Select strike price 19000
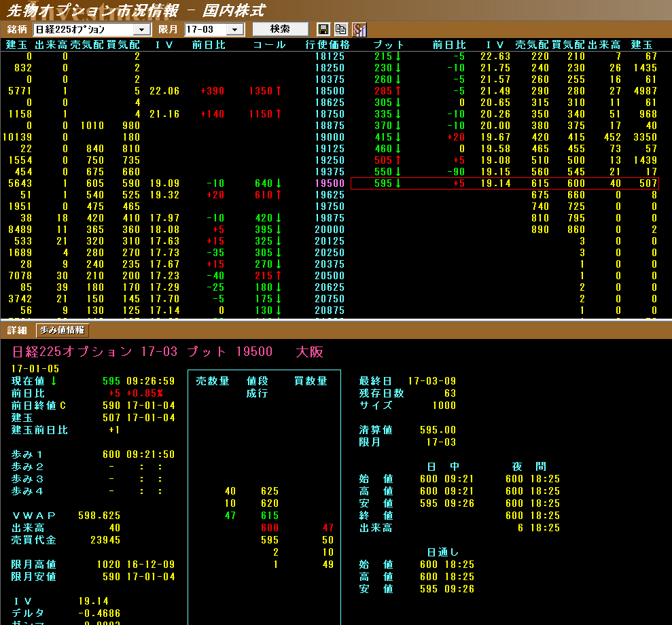Screen dimensions: 672x625 pyautogui.click(x=330, y=137)
